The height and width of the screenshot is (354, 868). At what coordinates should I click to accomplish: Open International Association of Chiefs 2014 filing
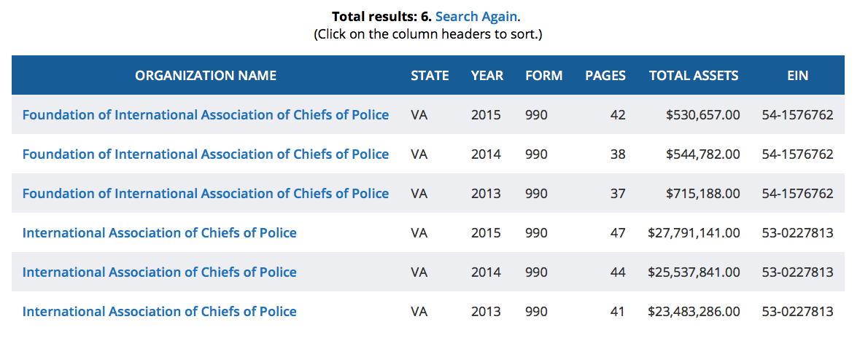point(160,272)
